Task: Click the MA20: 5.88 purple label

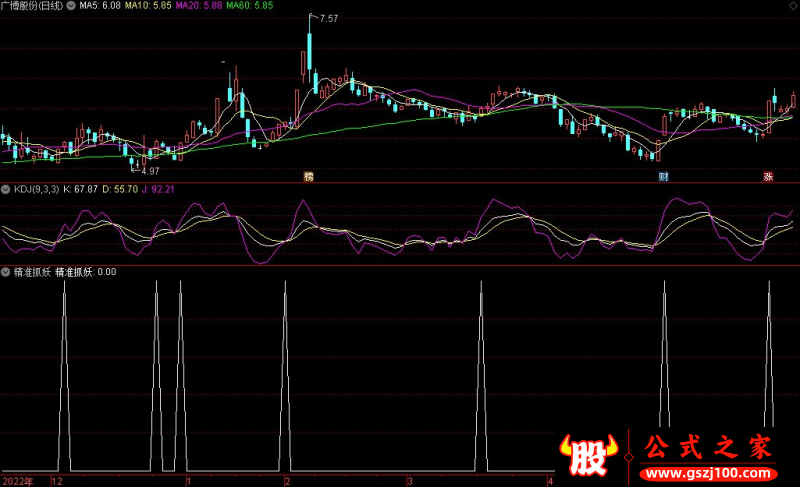Action: [199, 6]
